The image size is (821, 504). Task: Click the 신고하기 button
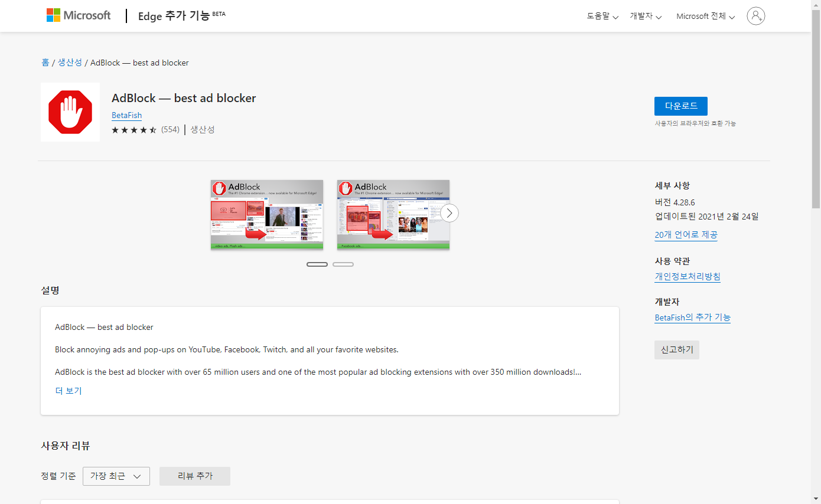[677, 350]
